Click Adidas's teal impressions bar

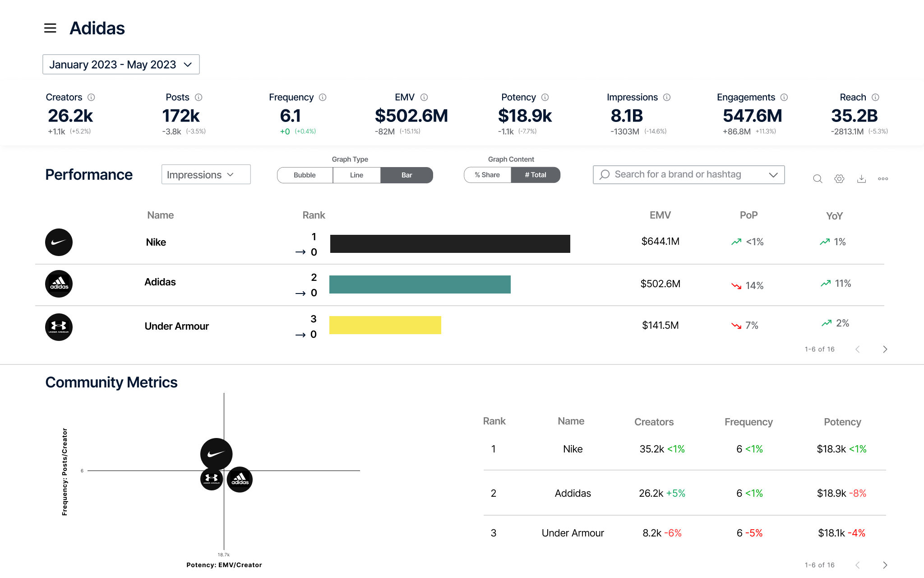click(420, 284)
